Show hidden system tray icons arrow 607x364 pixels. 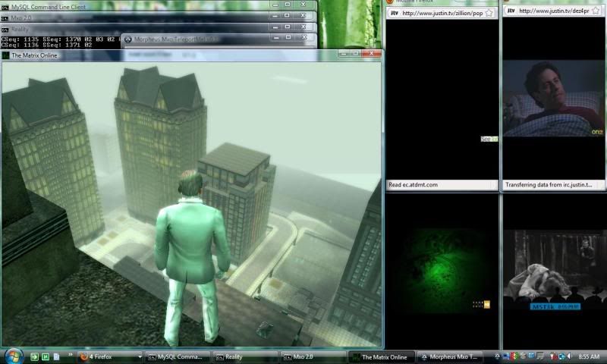click(x=498, y=356)
